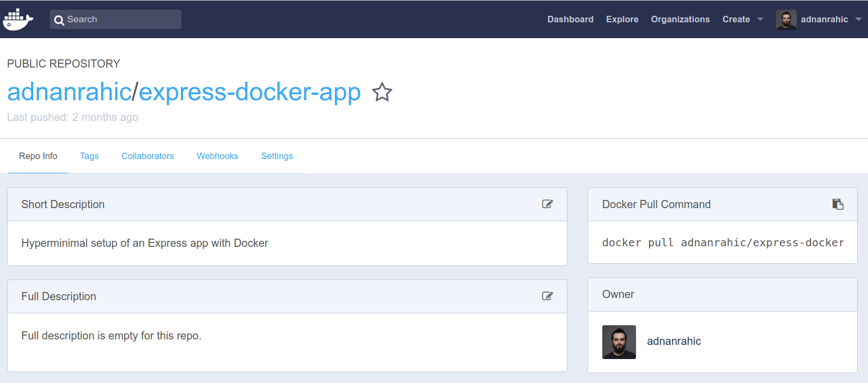Go to Organizations page

(680, 20)
